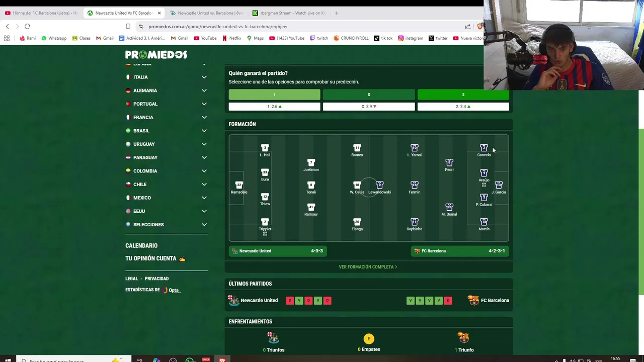This screenshot has height=362, width=644.
Task: Switch to the Himne del F.C Barcelona tab
Action: [x=41, y=13]
